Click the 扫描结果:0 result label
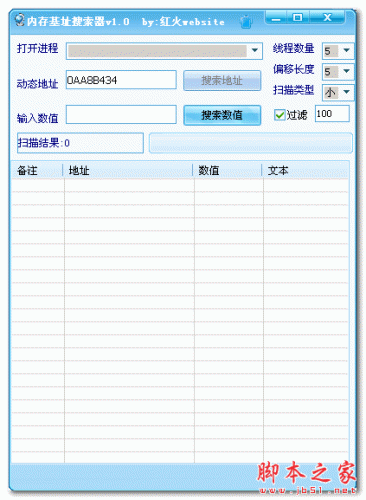Viewport: 366px width, 500px height. (x=80, y=143)
